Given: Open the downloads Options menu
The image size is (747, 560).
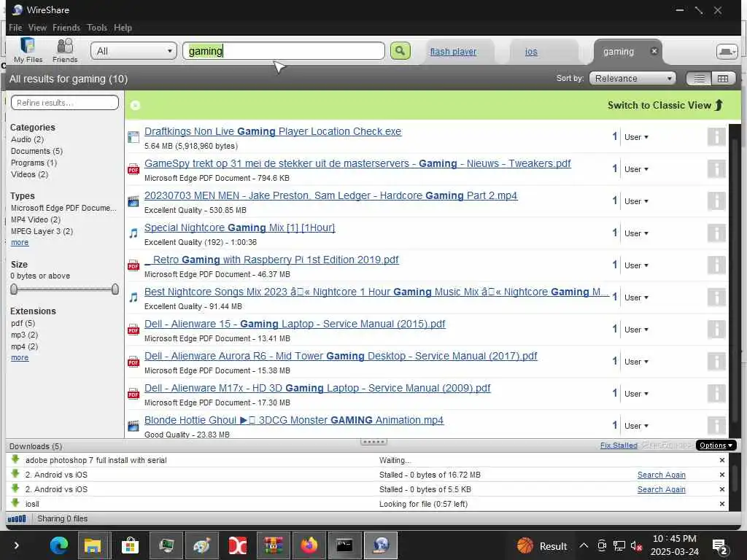Looking at the screenshot, I should (x=716, y=446).
